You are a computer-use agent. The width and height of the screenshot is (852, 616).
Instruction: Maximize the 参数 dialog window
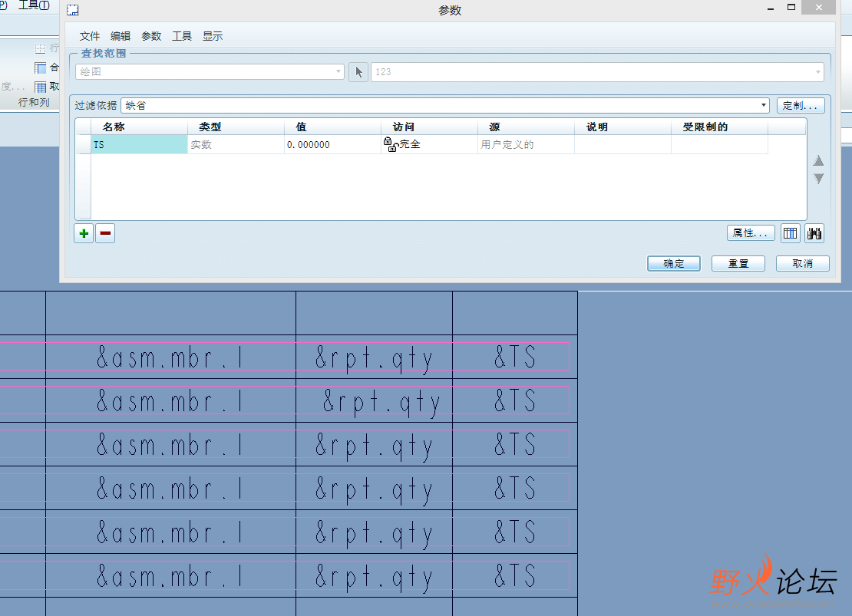791,7
